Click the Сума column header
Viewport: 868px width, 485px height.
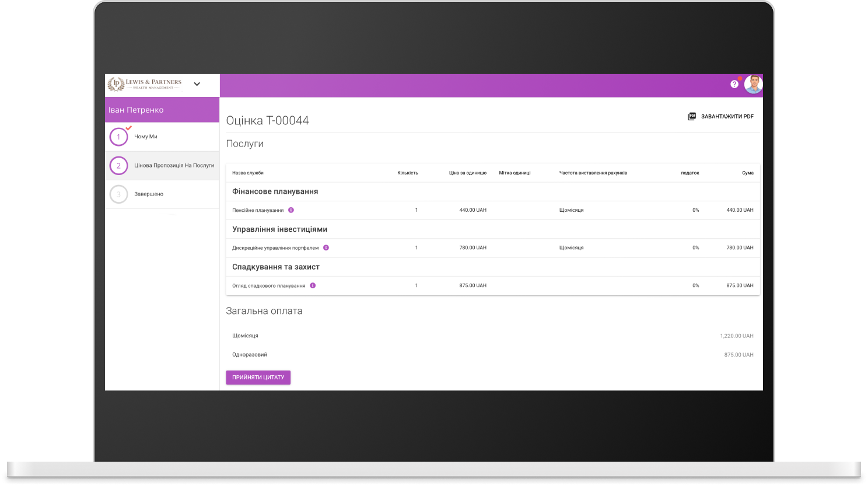[747, 173]
